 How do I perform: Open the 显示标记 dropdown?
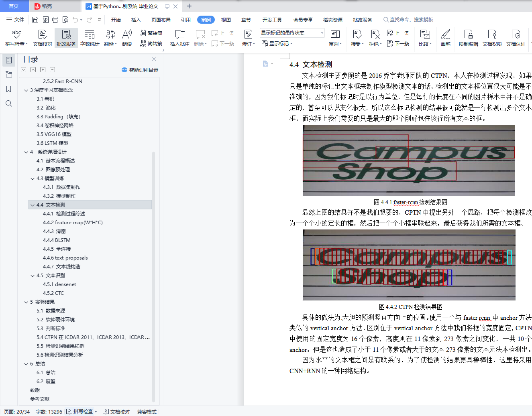tap(277, 43)
